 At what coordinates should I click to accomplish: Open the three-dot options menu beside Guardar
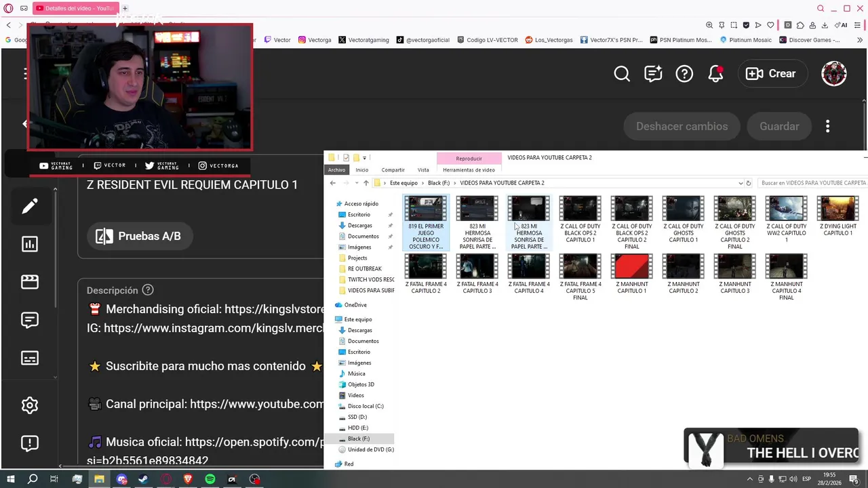point(827,126)
